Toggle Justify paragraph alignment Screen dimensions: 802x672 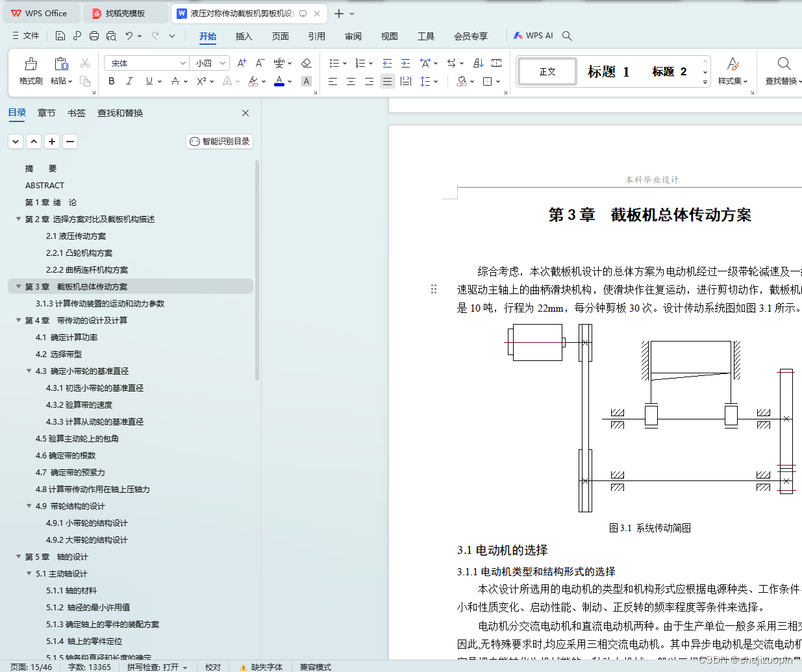387,81
